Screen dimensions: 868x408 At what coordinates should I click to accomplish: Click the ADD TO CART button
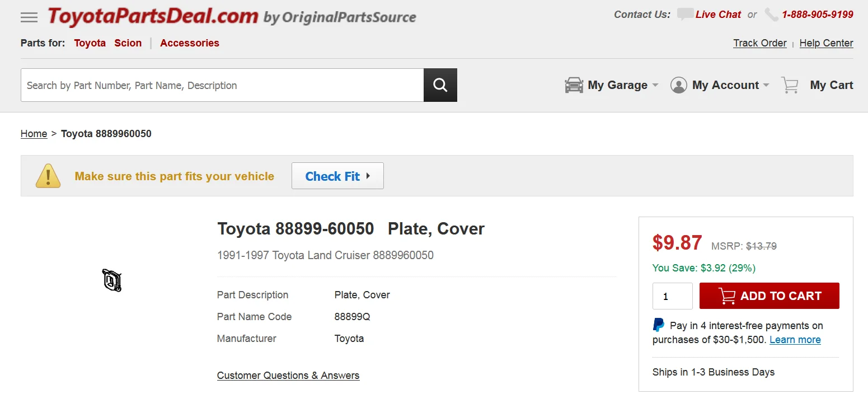click(x=770, y=296)
